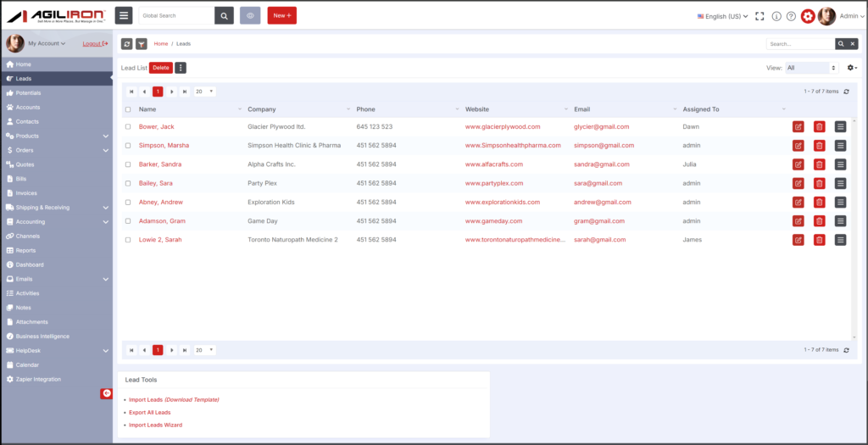This screenshot has width=868, height=445.
Task: Open the three-dot menu beside Delete
Action: pyautogui.click(x=181, y=68)
